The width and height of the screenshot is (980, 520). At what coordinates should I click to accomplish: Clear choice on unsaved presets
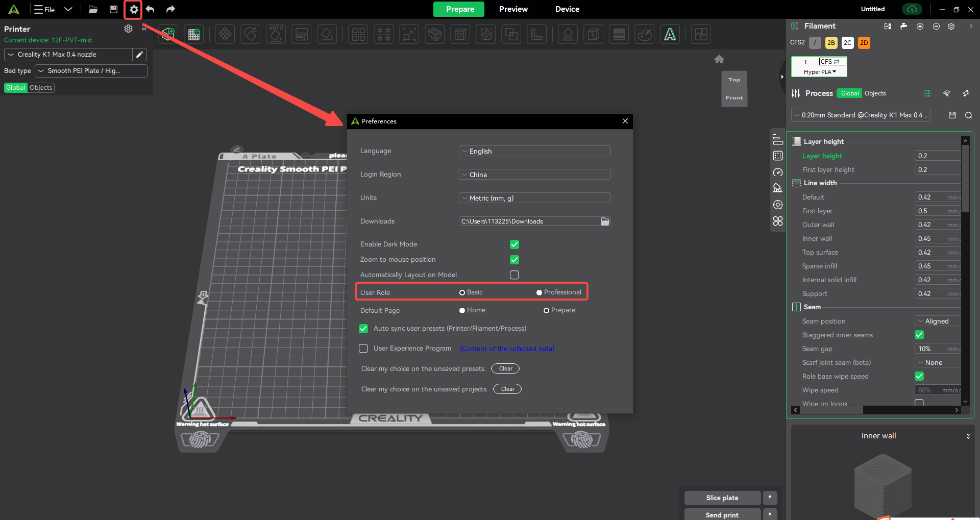click(x=505, y=368)
